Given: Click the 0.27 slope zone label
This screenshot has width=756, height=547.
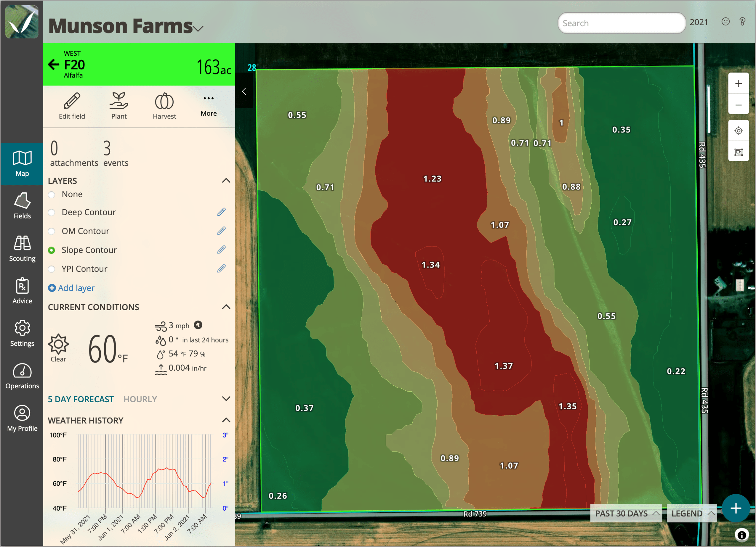Looking at the screenshot, I should coord(622,222).
